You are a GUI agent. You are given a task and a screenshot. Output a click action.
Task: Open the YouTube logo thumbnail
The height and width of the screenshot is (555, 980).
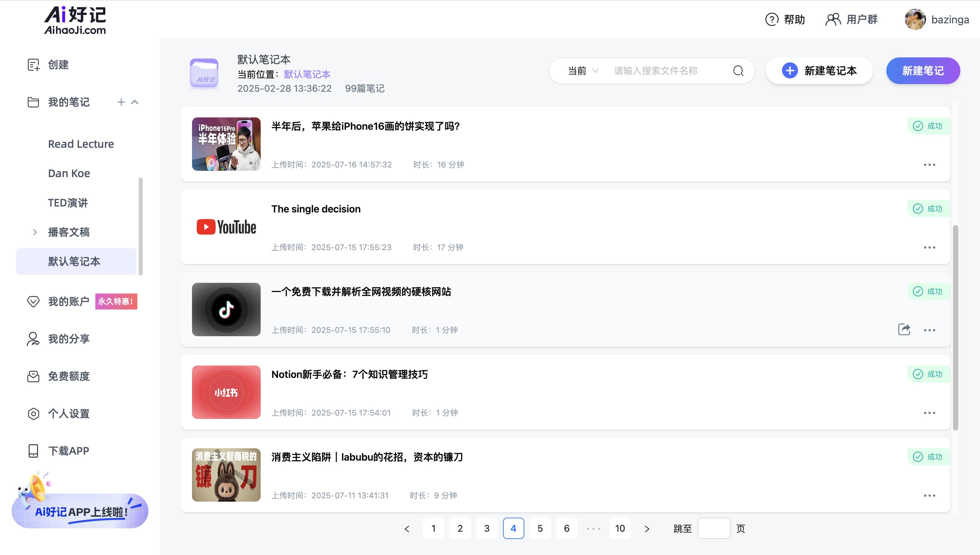[226, 227]
